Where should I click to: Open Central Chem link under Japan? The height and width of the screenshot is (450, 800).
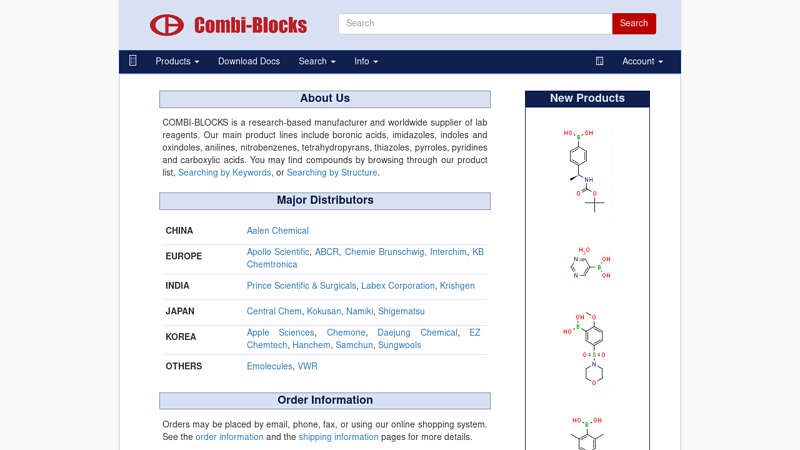(x=274, y=311)
